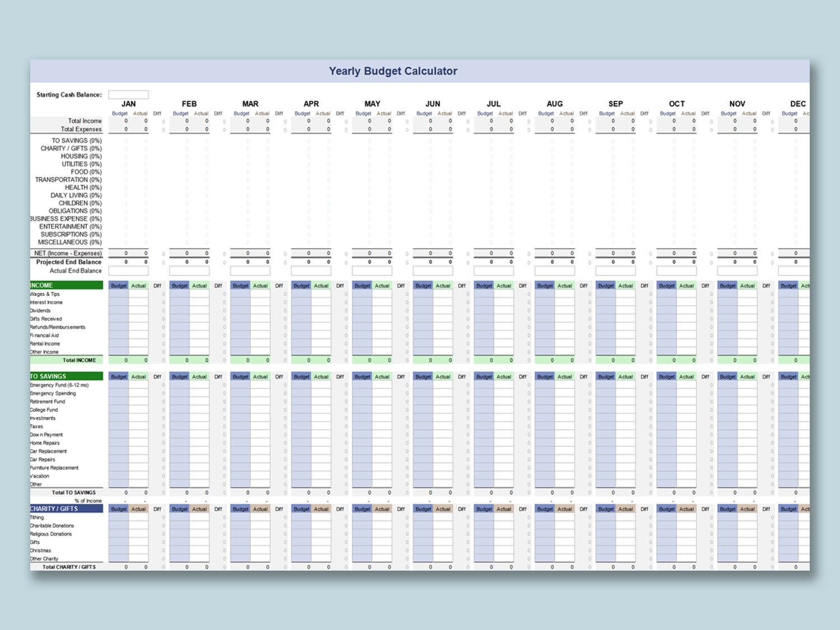The height and width of the screenshot is (630, 840).
Task: Click the Starting Cash Balance input field
Action: pos(129,94)
